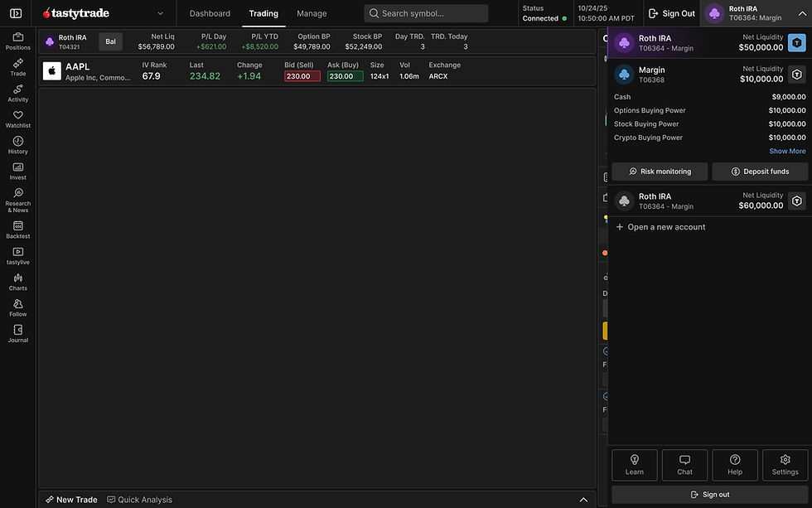
Task: Click the green Ask 230.00 button
Action: coord(345,76)
